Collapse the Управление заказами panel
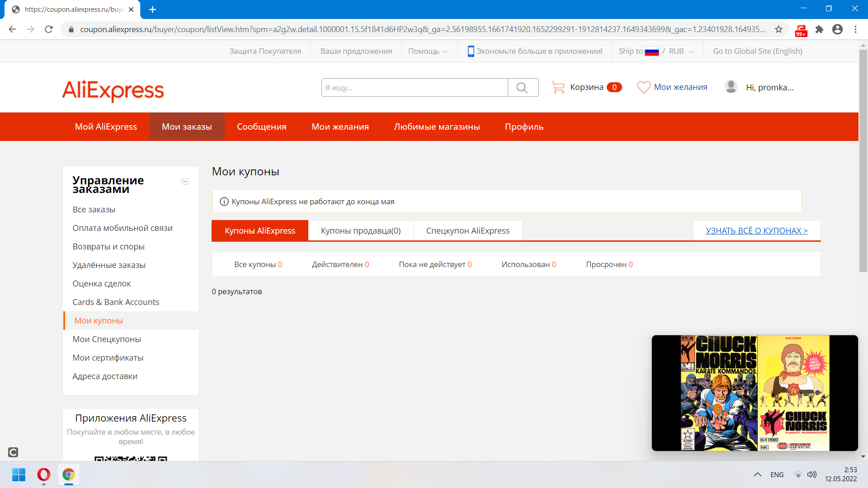 [185, 182]
